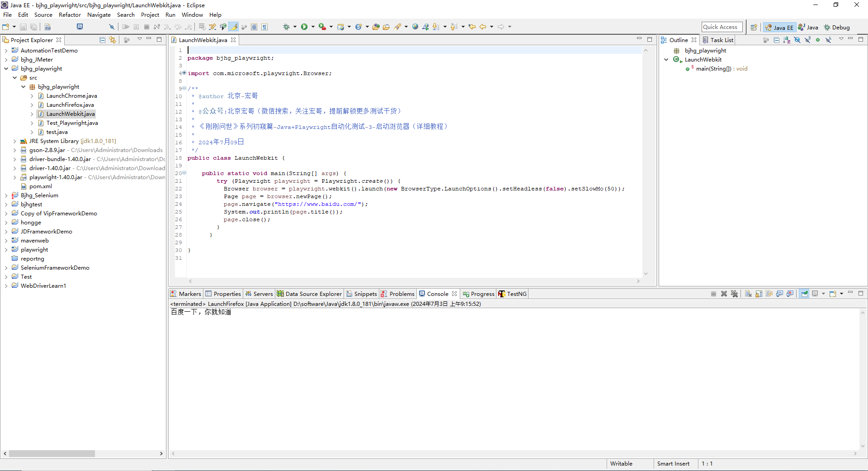
Task: Select Test_Playwright.java in Project Explorer
Action: (72, 123)
